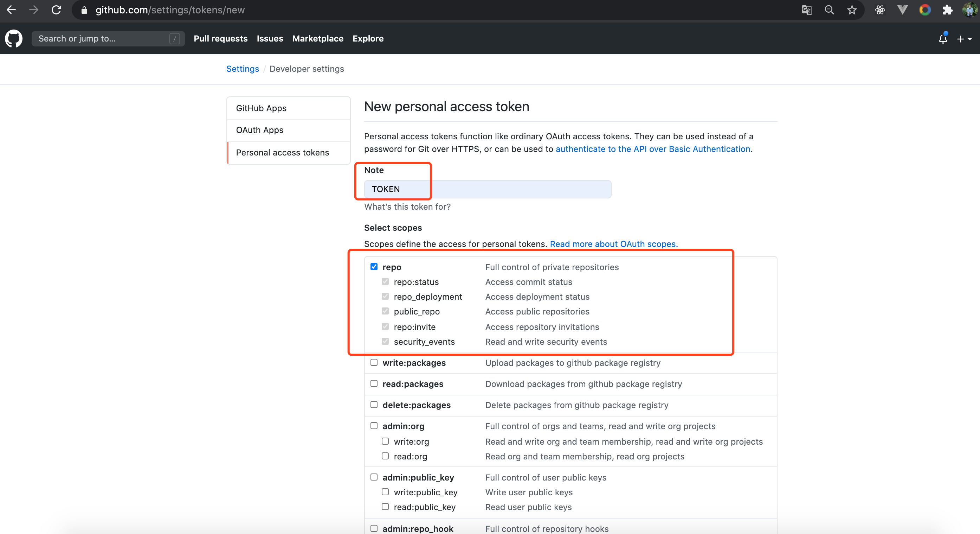Open the Vue devtools extension icon
The image size is (980, 534).
pos(902,10)
